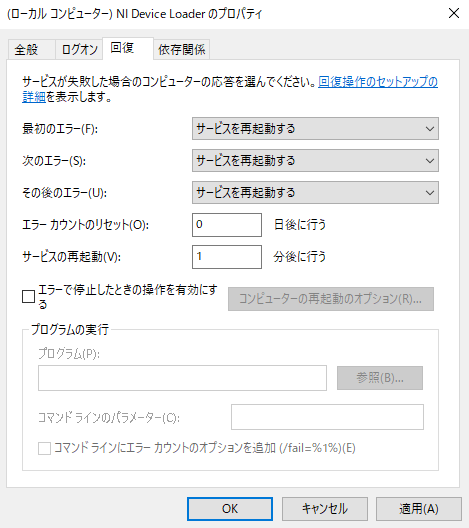Click the サービスの再起動 minutes field

pyautogui.click(x=227, y=257)
